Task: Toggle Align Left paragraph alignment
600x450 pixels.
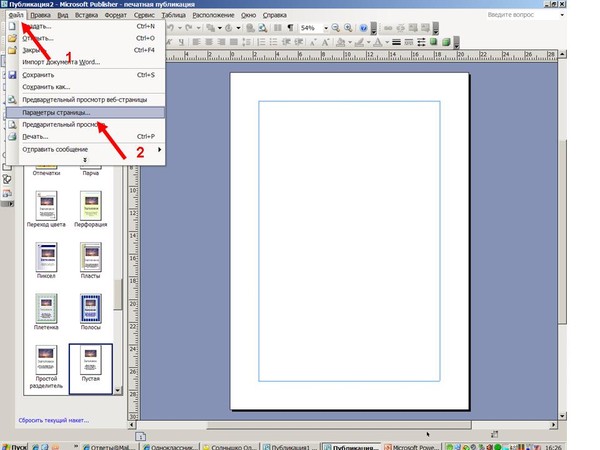Action: pyautogui.click(x=197, y=42)
